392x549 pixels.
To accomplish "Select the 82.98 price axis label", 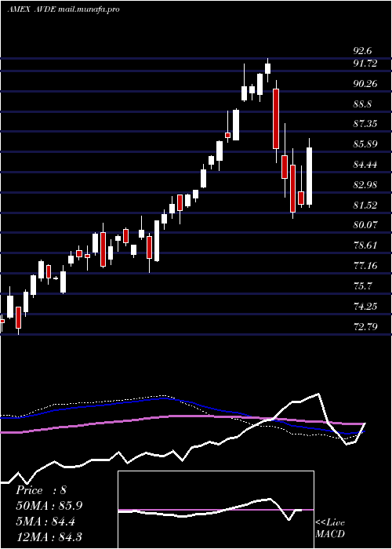I will [365, 184].
